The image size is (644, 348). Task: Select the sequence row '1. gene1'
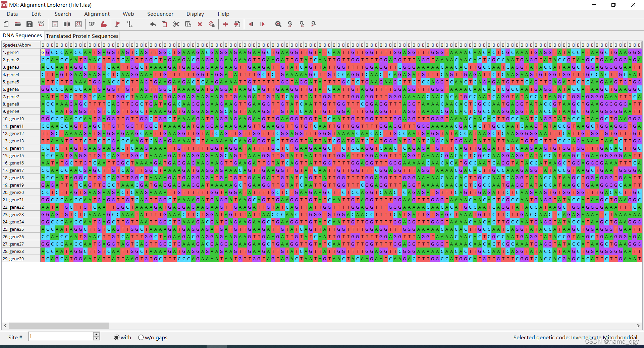pyautogui.click(x=21, y=52)
